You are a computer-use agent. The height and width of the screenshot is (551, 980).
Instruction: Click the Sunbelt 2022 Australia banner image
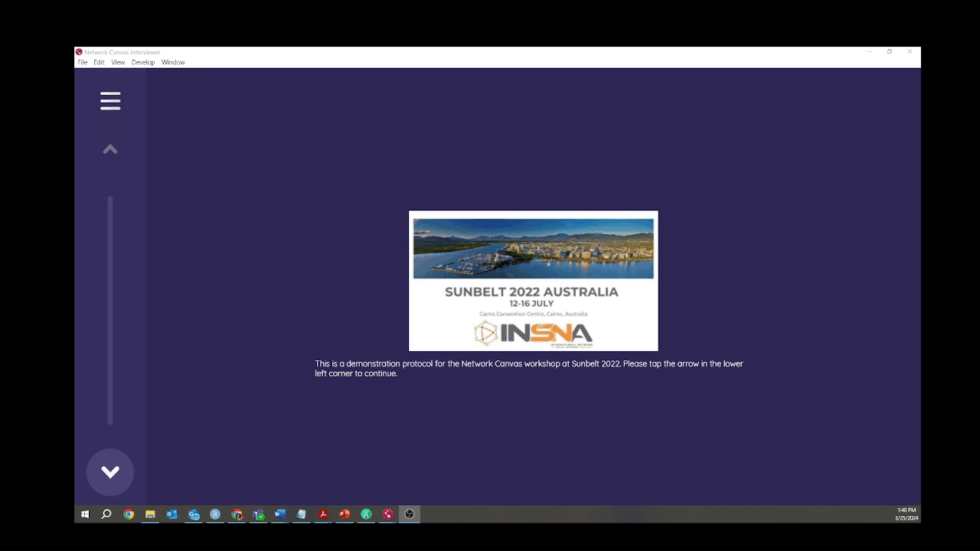(533, 280)
